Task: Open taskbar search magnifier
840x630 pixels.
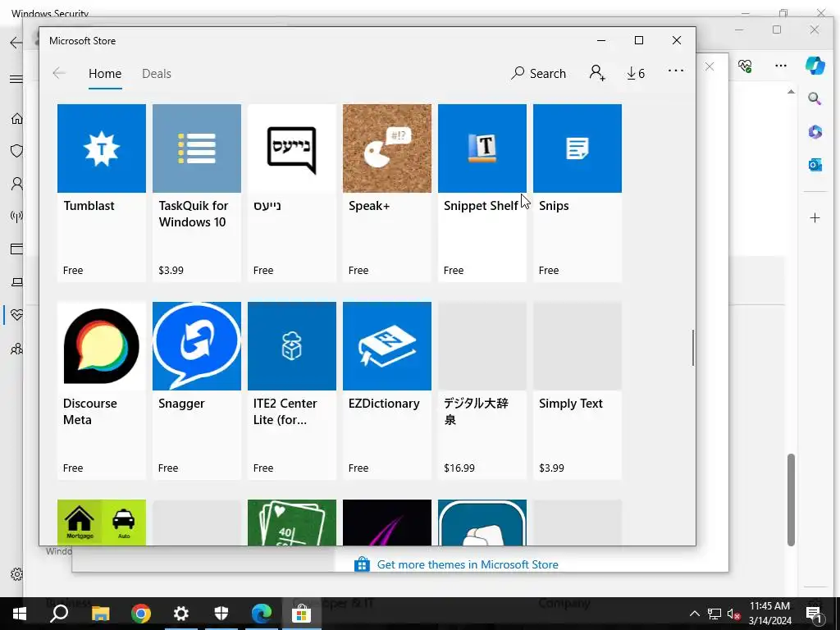Action: [x=59, y=614]
